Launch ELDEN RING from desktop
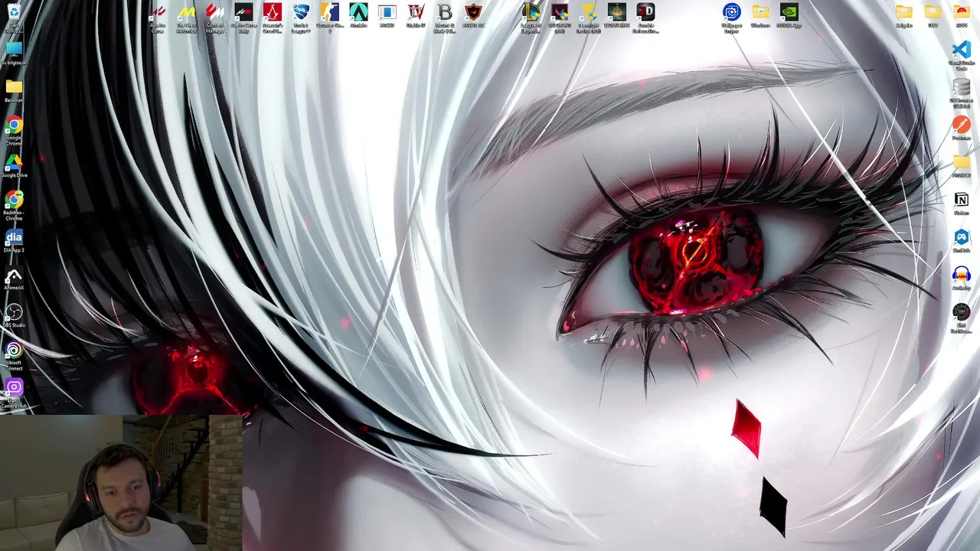 coord(617,15)
